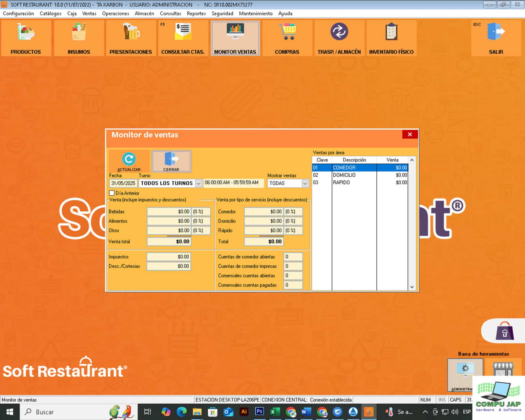Launch Photoshop from the taskbar

click(260, 412)
